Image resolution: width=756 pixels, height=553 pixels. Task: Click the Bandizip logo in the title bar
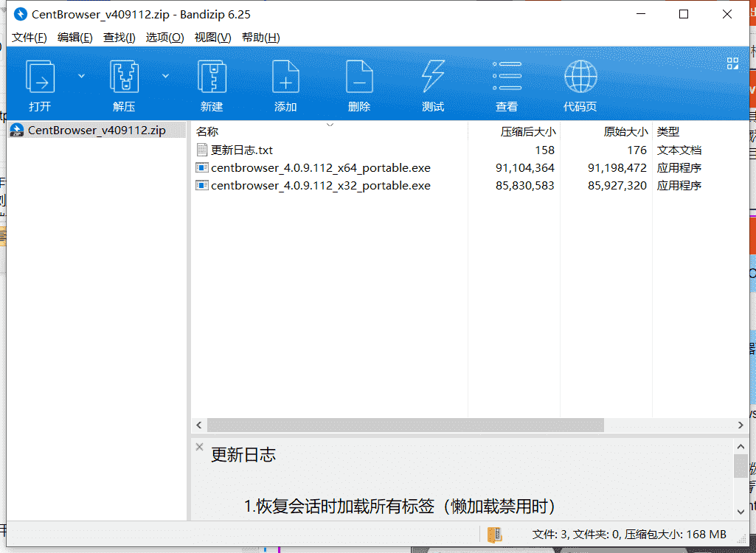point(20,14)
